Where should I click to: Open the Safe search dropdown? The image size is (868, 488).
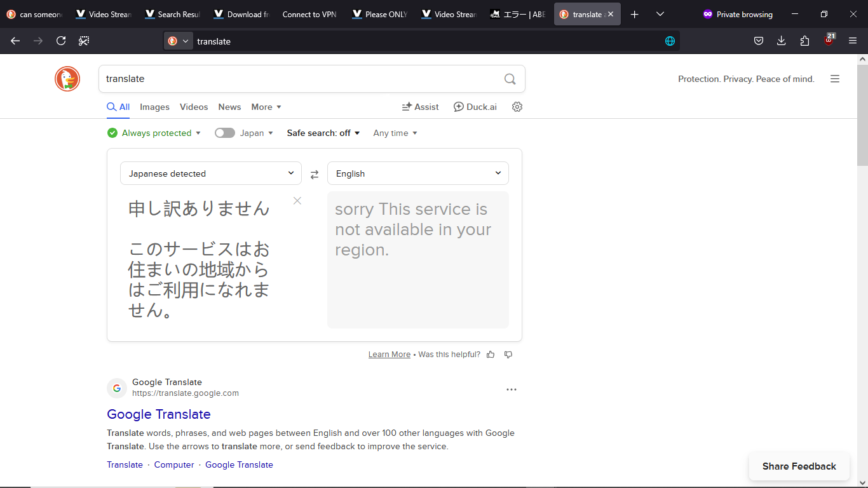pyautogui.click(x=323, y=133)
